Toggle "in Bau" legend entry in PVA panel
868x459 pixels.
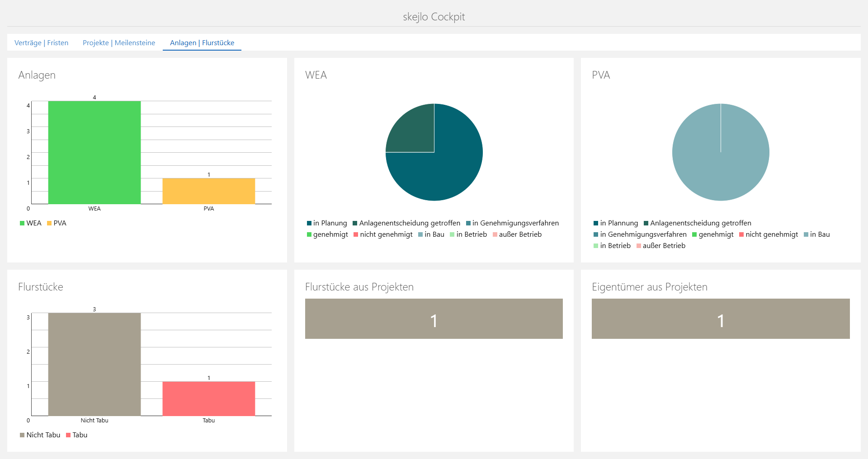(816, 234)
